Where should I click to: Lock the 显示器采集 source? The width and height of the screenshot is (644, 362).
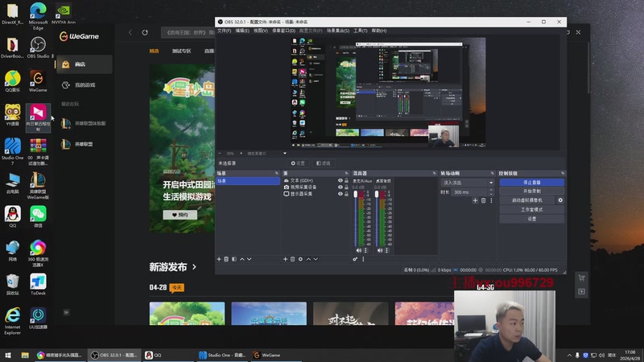346,194
